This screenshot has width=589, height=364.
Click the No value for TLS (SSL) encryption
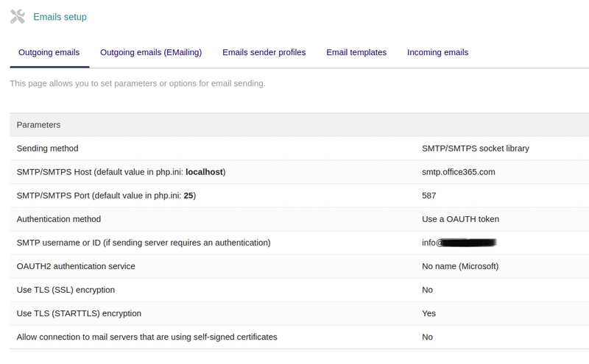point(428,290)
